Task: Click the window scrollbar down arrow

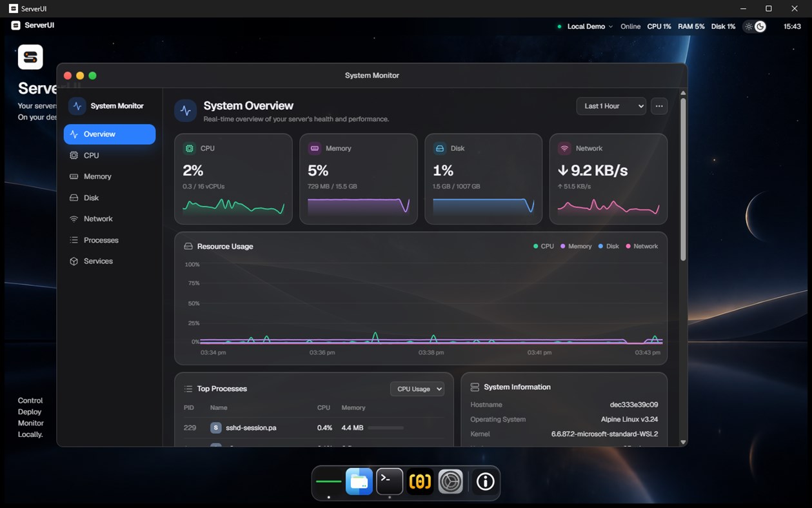Action: [683, 442]
